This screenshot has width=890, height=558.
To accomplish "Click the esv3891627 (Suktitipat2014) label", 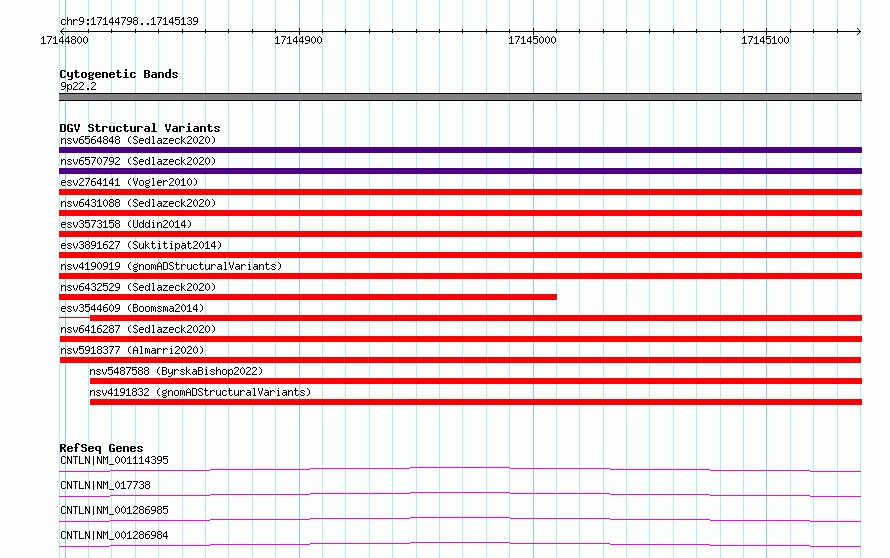I will (x=141, y=245).
